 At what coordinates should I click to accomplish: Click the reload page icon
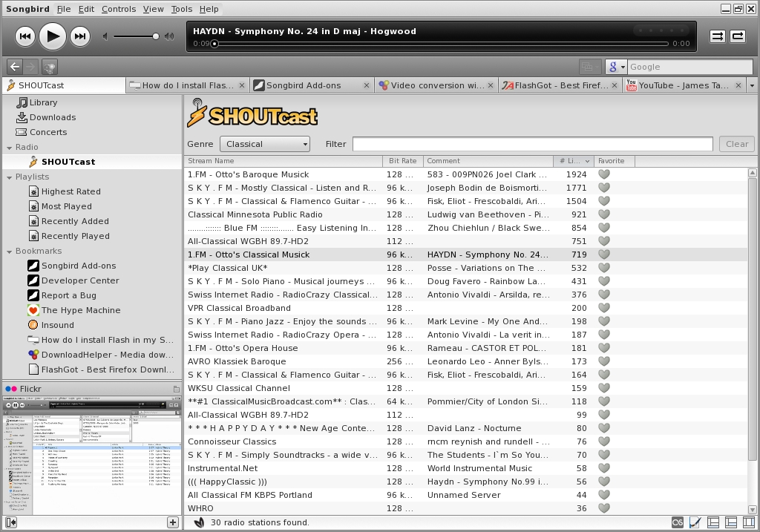point(50,67)
